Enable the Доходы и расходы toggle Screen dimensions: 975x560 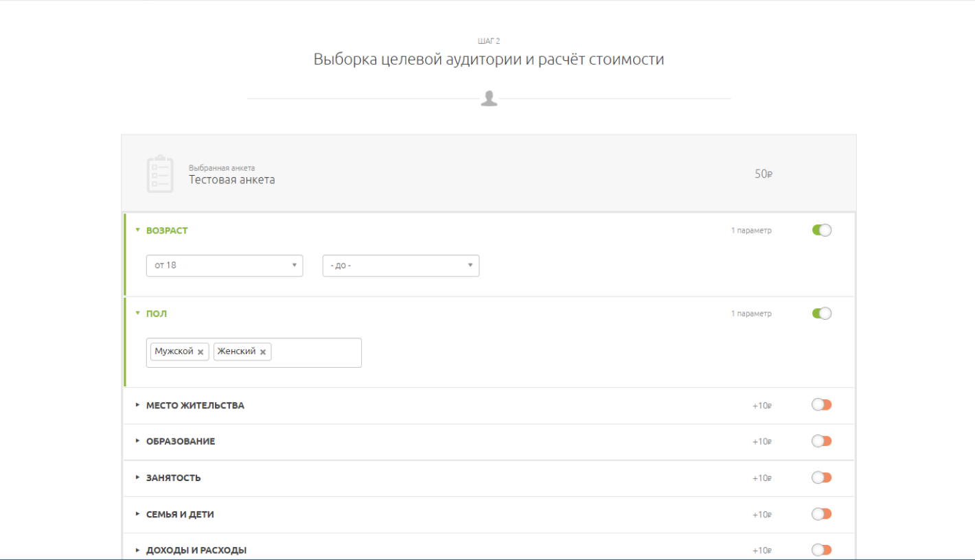(x=821, y=550)
